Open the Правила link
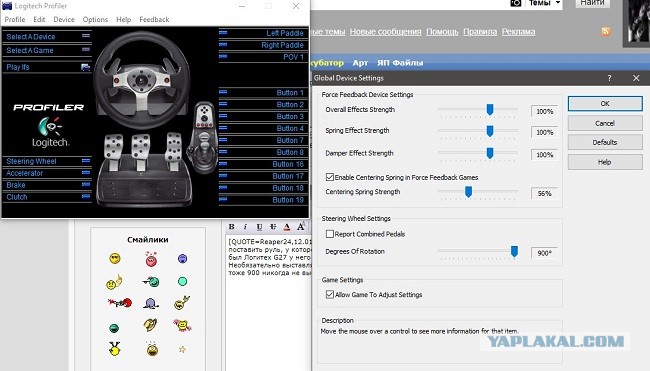 point(480,32)
